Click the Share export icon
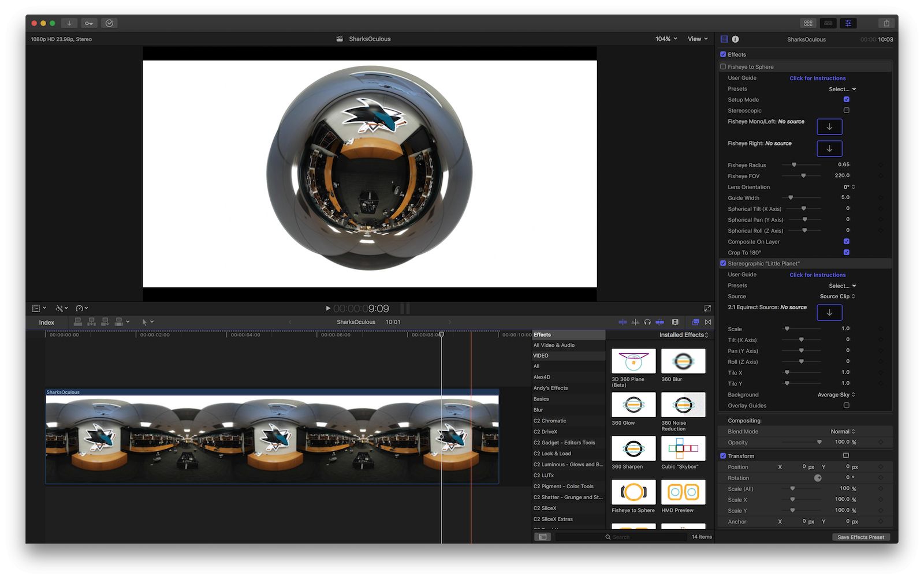 [886, 23]
